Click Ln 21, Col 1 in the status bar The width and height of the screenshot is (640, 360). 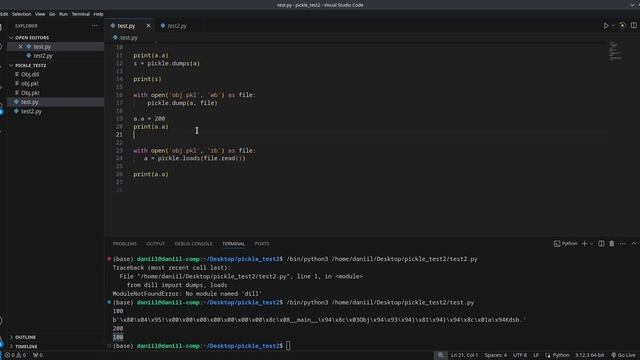point(464,355)
